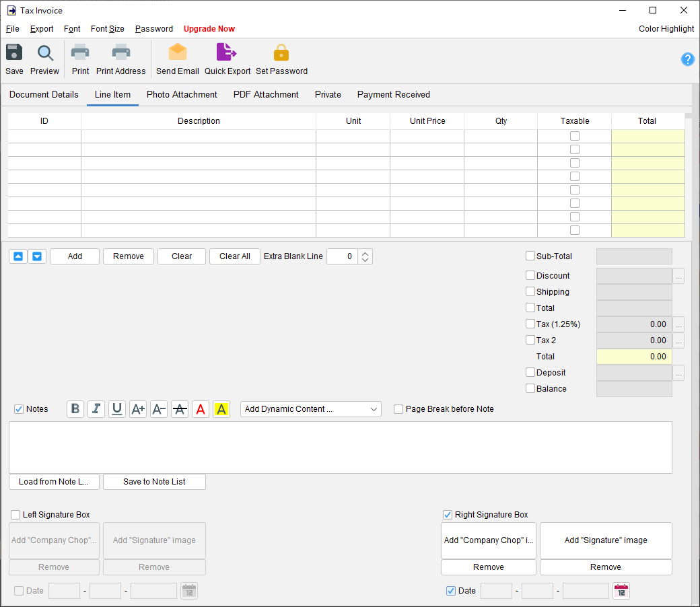The image size is (700, 607).
Task: Click the Tax Invoice window title icon
Action: (11, 10)
